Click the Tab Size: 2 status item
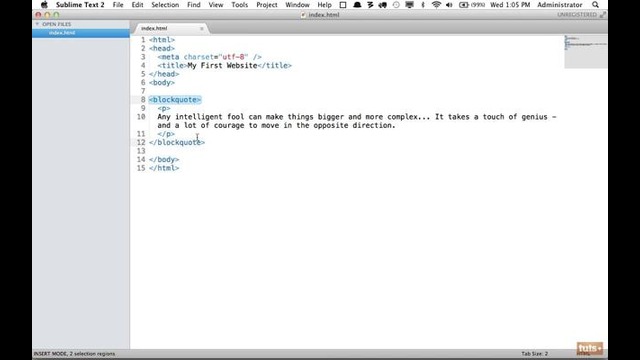 point(534,353)
